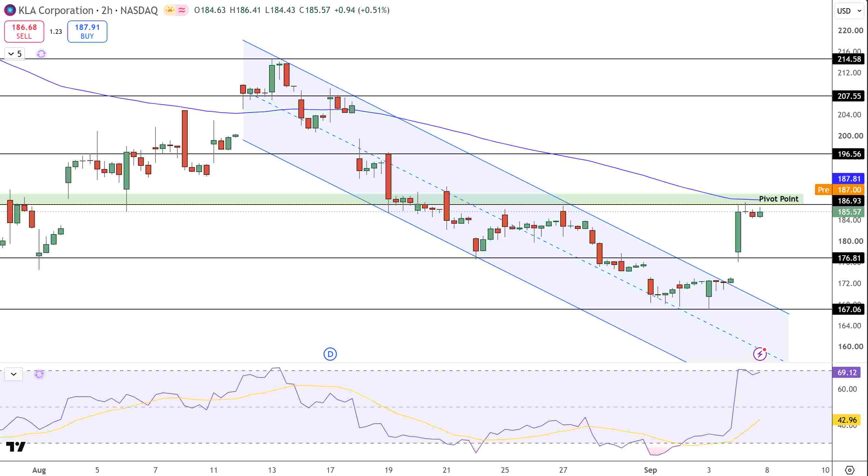The width and height of the screenshot is (868, 476).
Task: Click the market status sun icon
Action: (170, 10)
